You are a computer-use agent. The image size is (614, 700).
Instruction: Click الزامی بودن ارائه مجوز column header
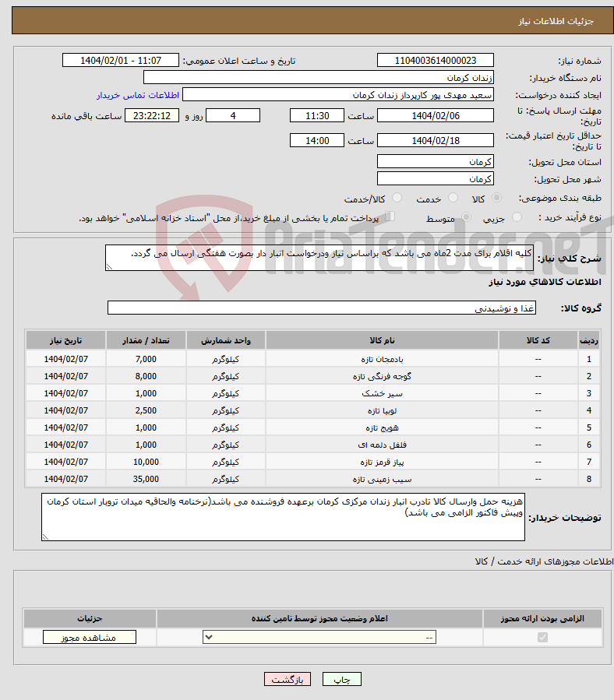pyautogui.click(x=542, y=618)
